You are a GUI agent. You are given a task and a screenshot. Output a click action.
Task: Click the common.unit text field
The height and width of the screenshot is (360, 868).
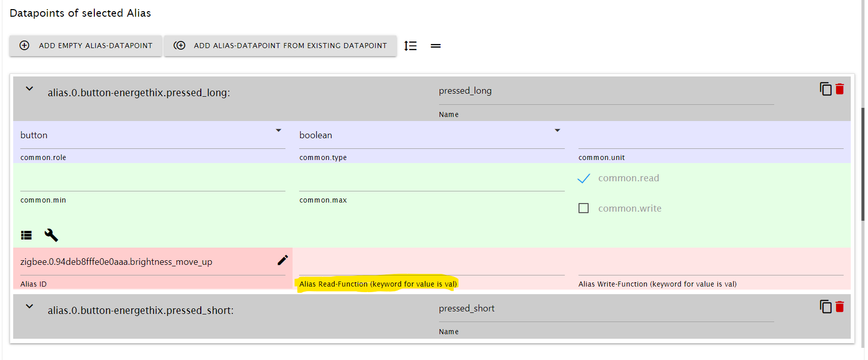pyautogui.click(x=710, y=137)
